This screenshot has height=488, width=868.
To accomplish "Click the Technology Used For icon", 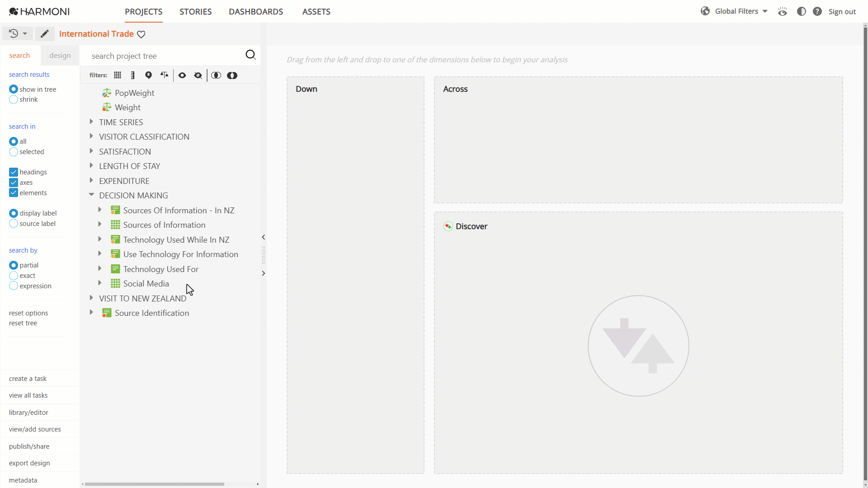I will [x=115, y=269].
